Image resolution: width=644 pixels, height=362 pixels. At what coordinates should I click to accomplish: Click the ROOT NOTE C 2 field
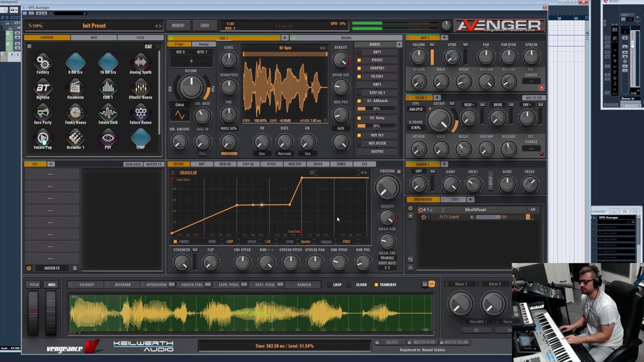pyautogui.click(x=387, y=267)
